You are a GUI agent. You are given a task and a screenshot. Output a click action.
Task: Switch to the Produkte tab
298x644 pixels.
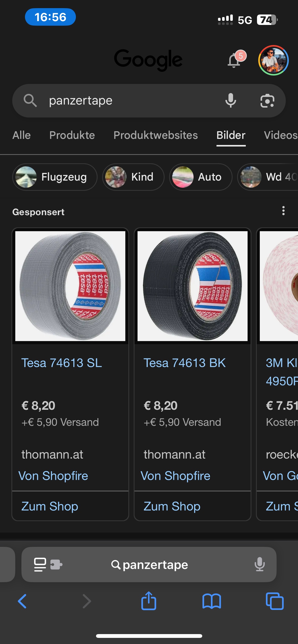coord(72,135)
